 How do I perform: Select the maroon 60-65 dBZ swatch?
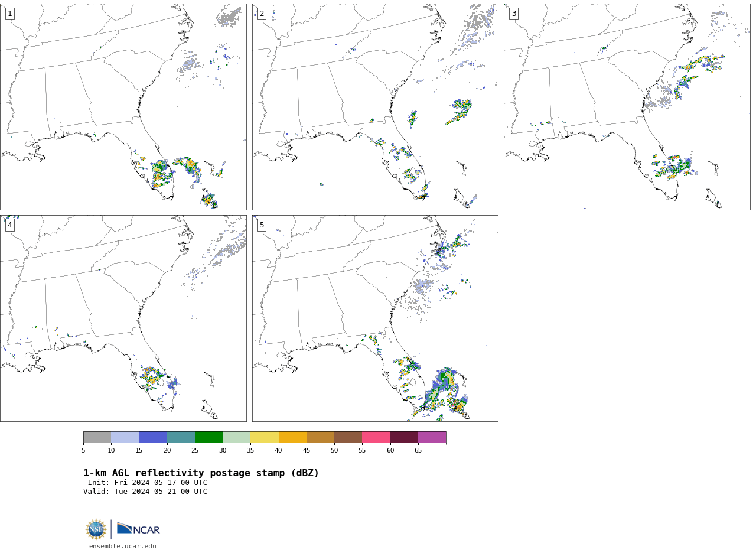404,437
